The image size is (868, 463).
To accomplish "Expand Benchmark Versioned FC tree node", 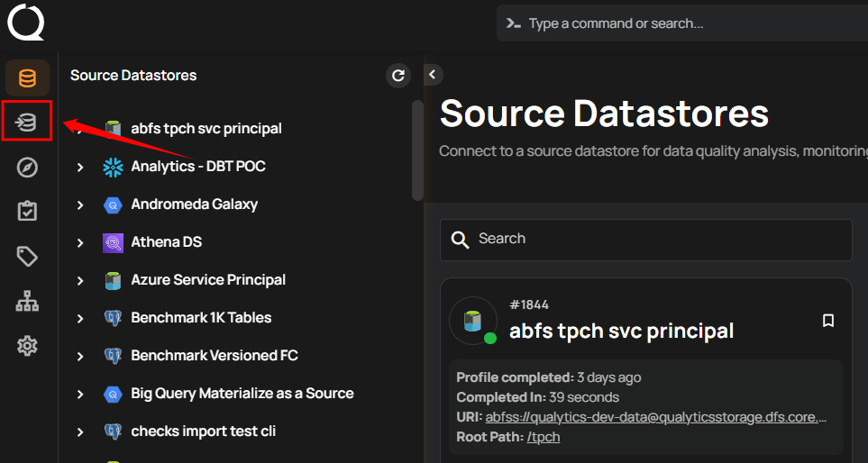I will (80, 356).
